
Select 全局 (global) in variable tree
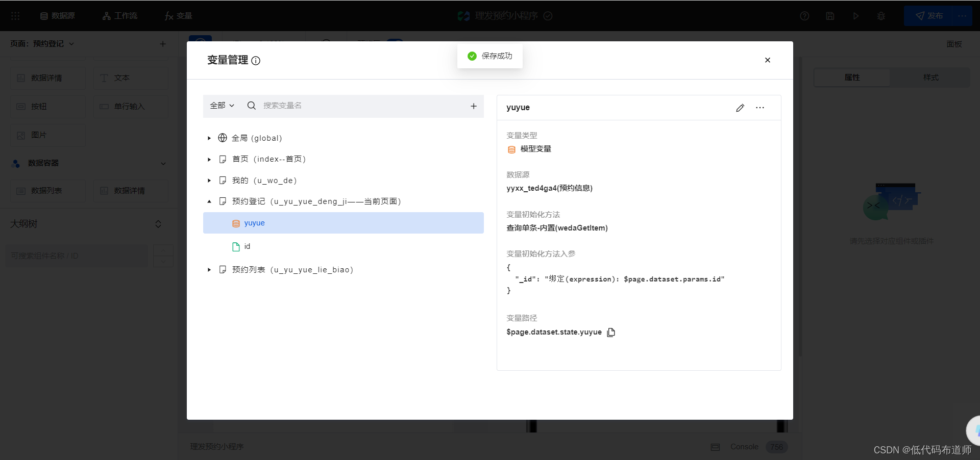pos(257,138)
